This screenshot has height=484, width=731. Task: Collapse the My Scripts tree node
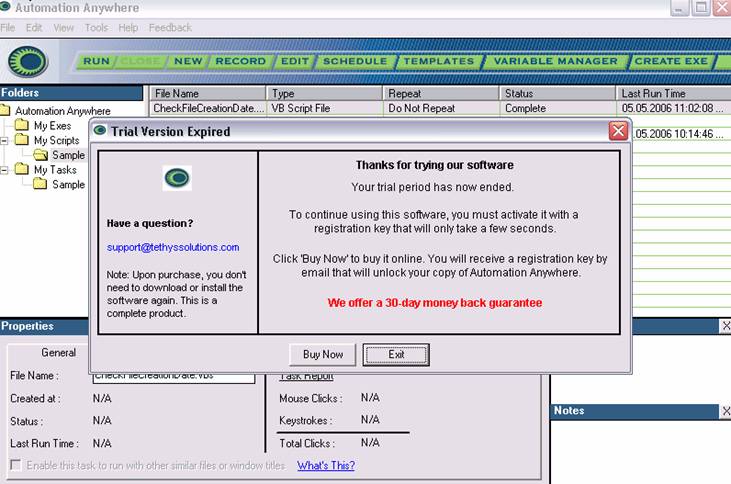point(4,140)
